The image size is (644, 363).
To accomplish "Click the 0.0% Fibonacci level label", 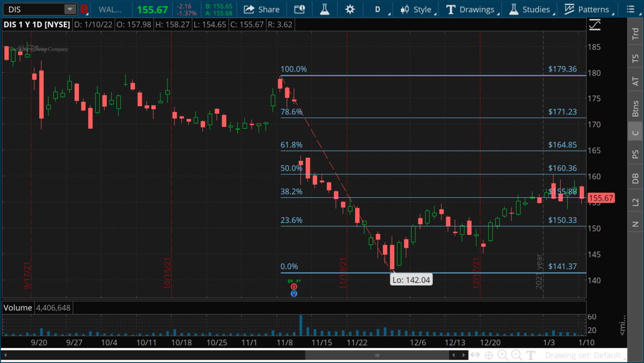I will pyautogui.click(x=289, y=266).
